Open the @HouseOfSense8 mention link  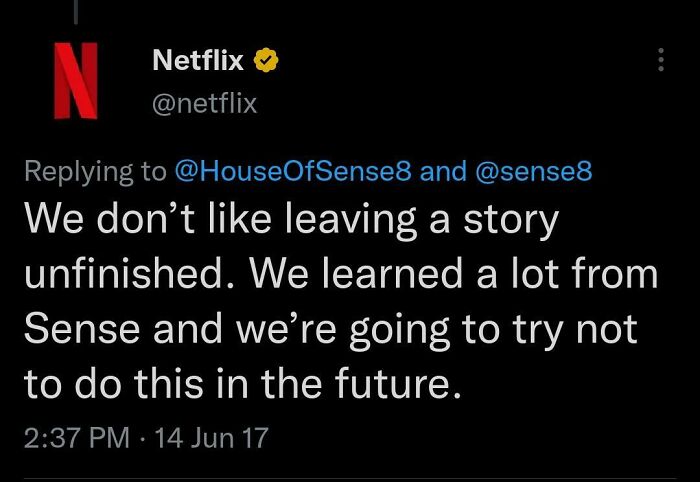293,171
